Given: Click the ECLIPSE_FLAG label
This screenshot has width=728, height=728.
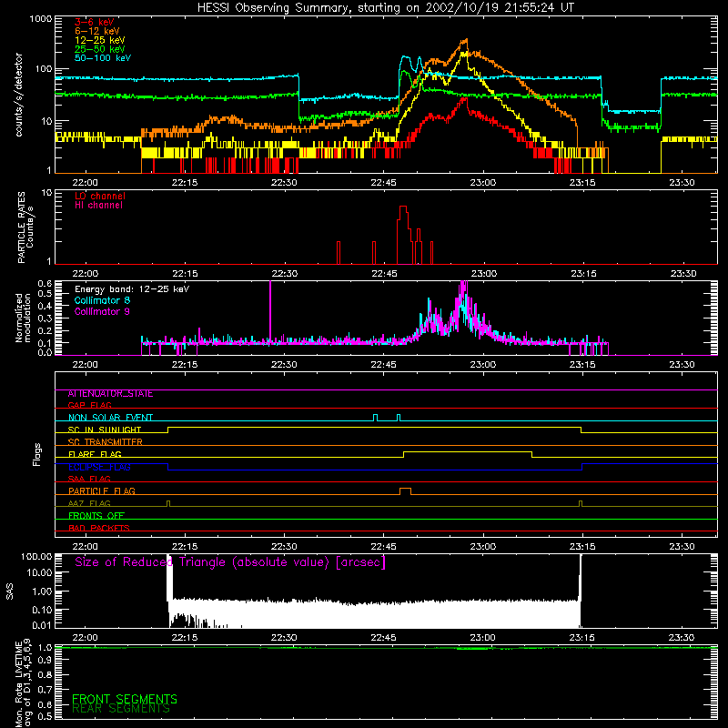Looking at the screenshot, I should click(x=99, y=467).
